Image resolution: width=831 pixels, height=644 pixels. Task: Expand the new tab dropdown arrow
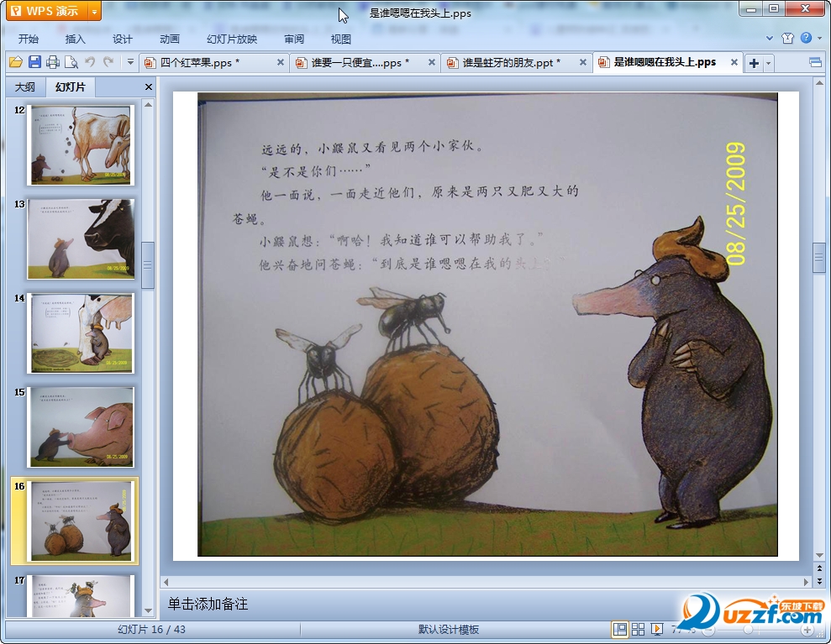768,64
